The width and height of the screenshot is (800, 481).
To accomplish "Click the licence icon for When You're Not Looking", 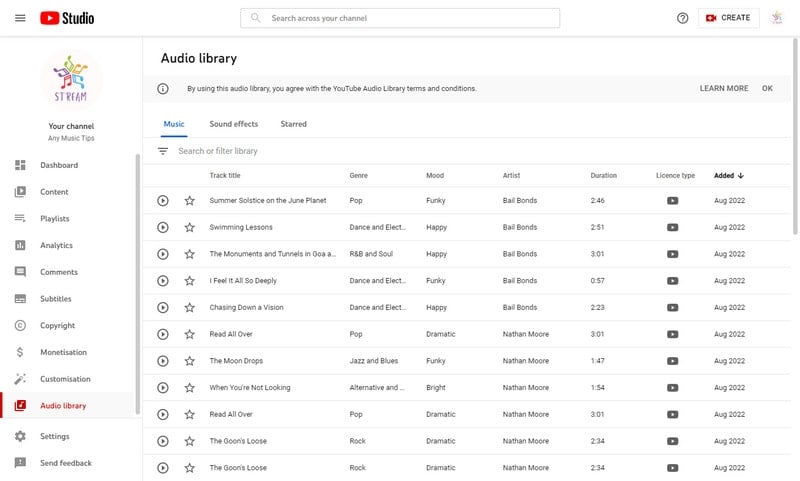I will coord(672,388).
